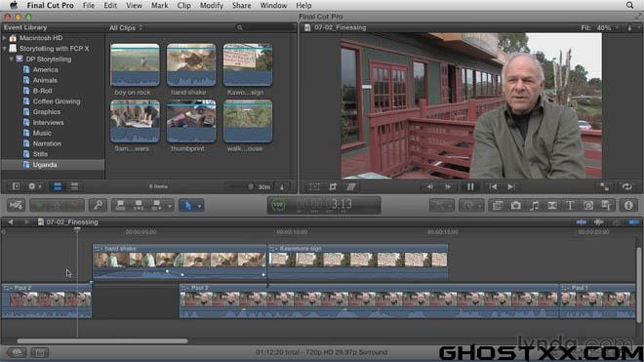Show the Music and Sound browser

(534, 205)
